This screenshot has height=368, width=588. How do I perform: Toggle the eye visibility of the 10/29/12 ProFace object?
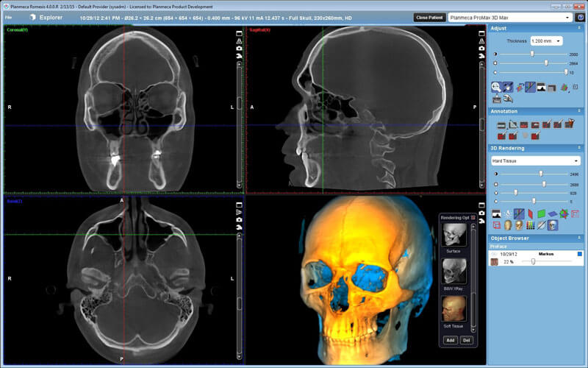(494, 254)
